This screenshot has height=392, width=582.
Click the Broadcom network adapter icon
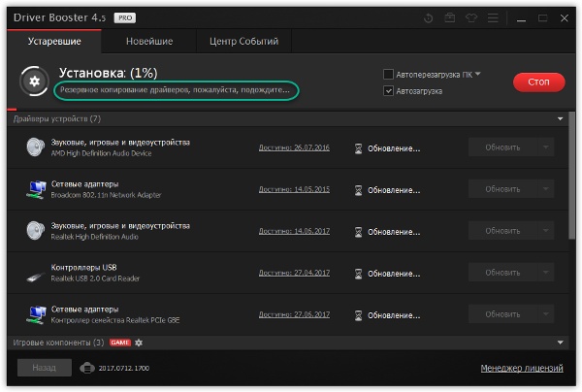37,189
